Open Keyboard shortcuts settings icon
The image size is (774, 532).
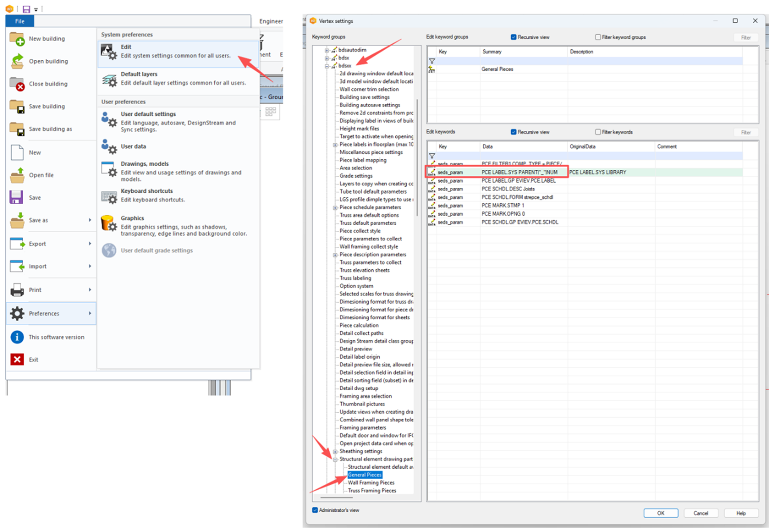(109, 197)
